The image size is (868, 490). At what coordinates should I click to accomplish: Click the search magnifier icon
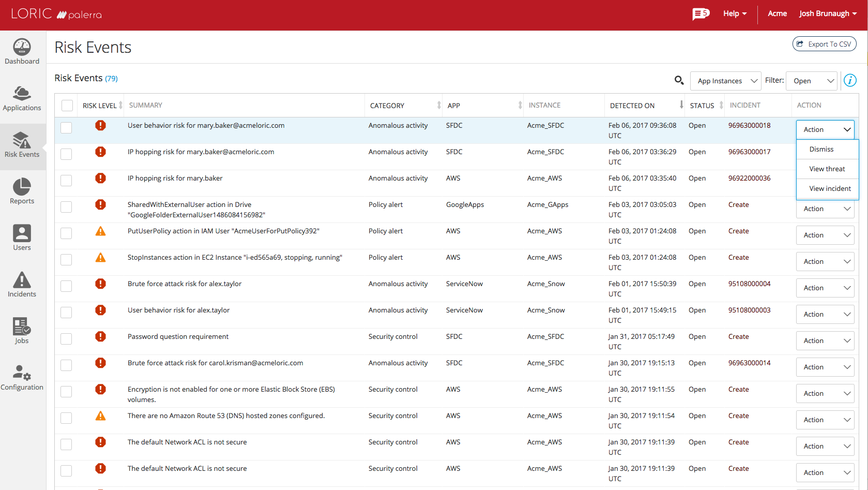679,80
